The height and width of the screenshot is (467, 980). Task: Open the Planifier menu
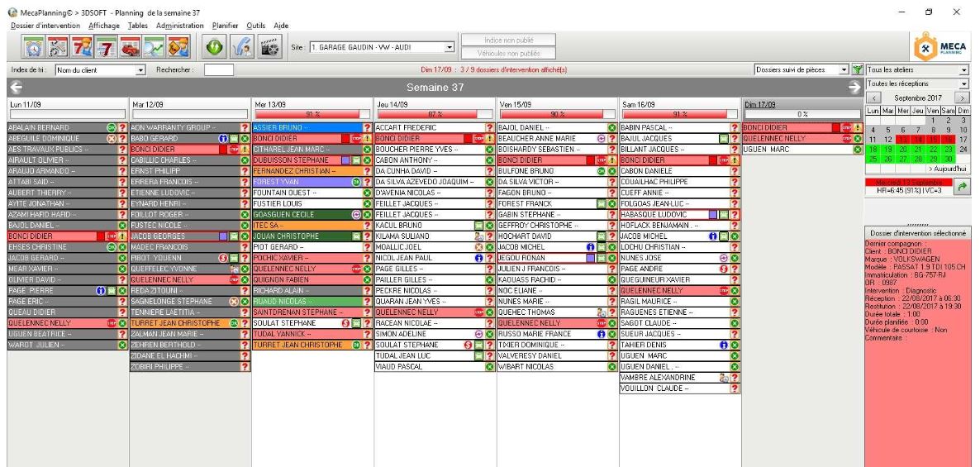pos(224,26)
